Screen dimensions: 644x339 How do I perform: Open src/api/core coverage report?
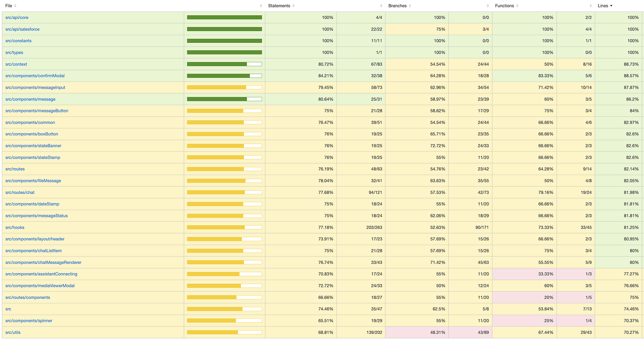tap(17, 18)
